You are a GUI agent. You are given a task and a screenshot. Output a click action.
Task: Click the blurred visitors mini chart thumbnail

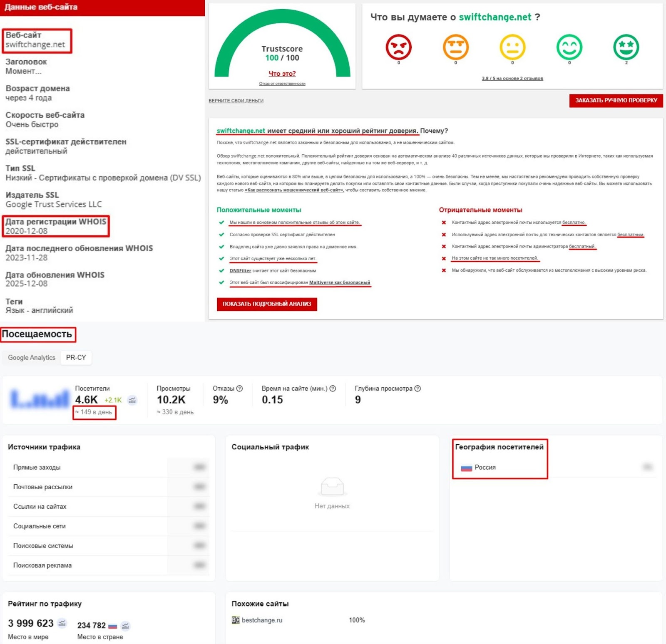(40, 399)
